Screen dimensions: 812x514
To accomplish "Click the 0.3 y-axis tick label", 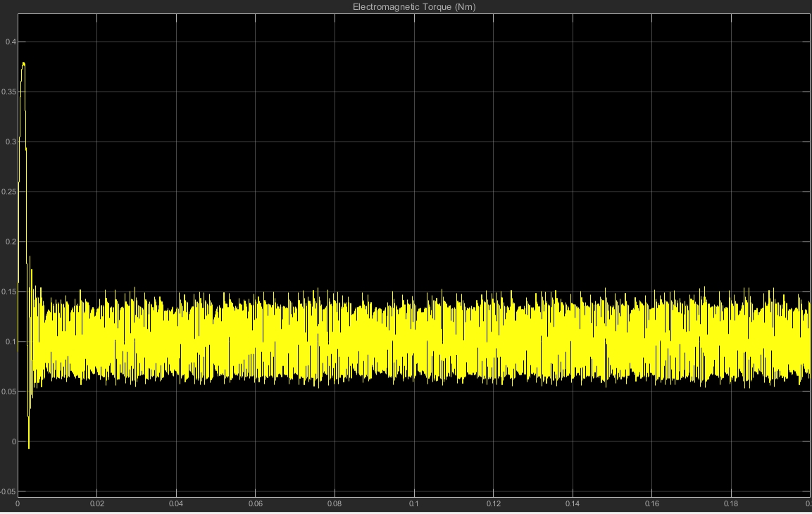I will pos(10,142).
